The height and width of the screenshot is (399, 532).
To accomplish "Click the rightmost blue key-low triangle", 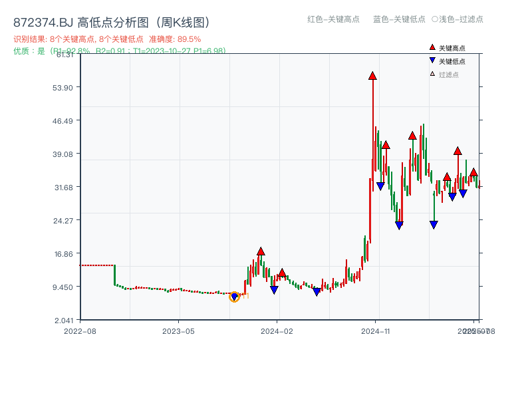I will 463,194.
